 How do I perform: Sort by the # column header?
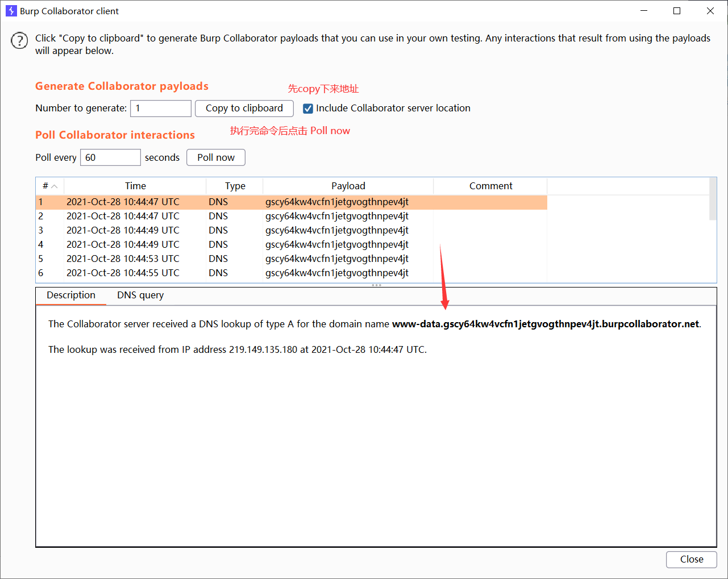(x=50, y=186)
